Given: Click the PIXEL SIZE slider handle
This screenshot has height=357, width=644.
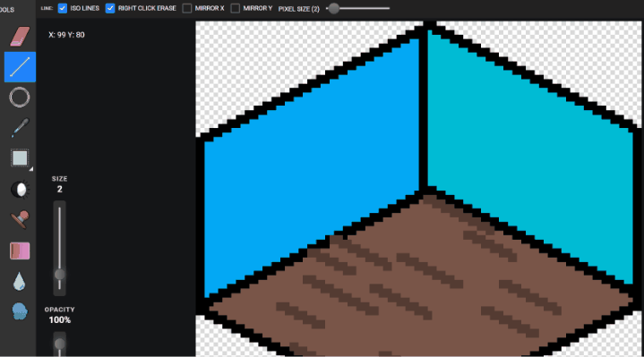Looking at the screenshot, I should 334,8.
